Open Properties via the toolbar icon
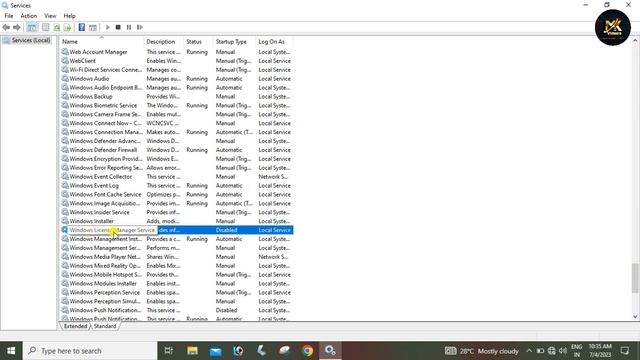Screen dimensions: 640x360 [46, 27]
